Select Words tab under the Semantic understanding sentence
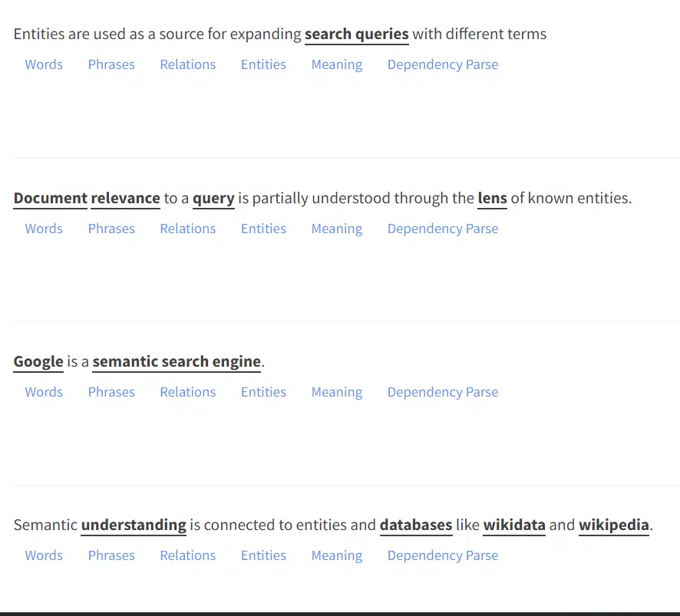The image size is (680, 616). click(x=44, y=555)
